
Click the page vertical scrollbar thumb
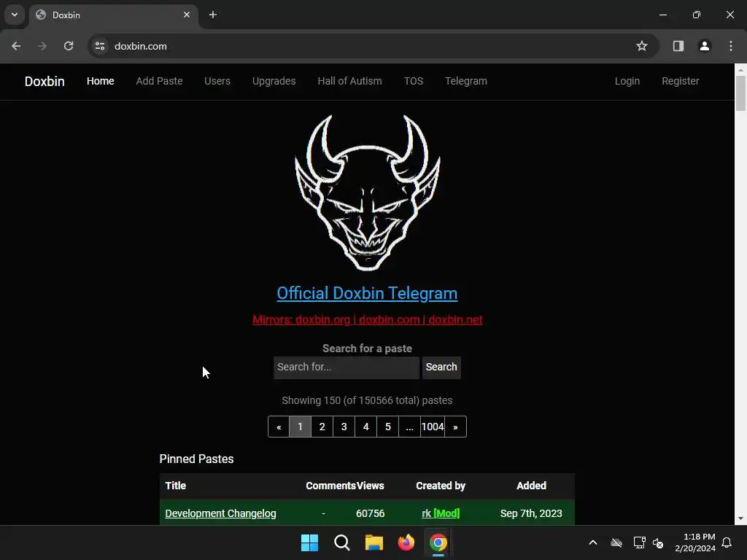[741, 93]
